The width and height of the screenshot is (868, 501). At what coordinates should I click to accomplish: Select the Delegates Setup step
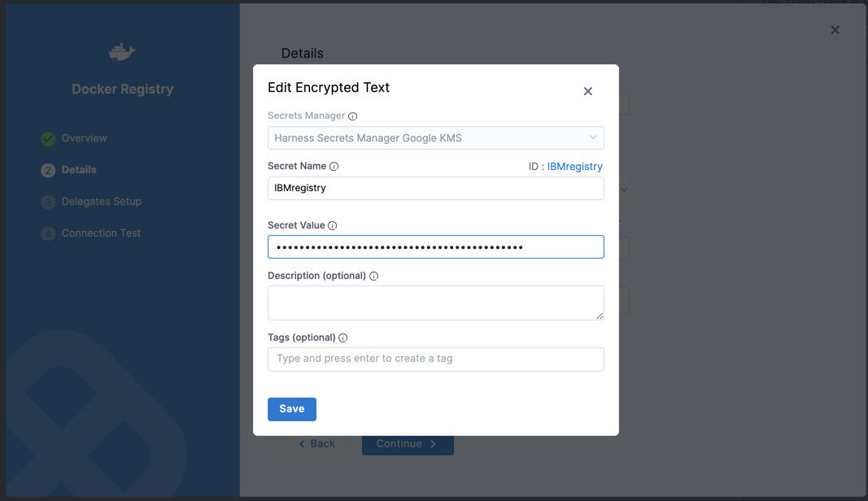tap(101, 202)
